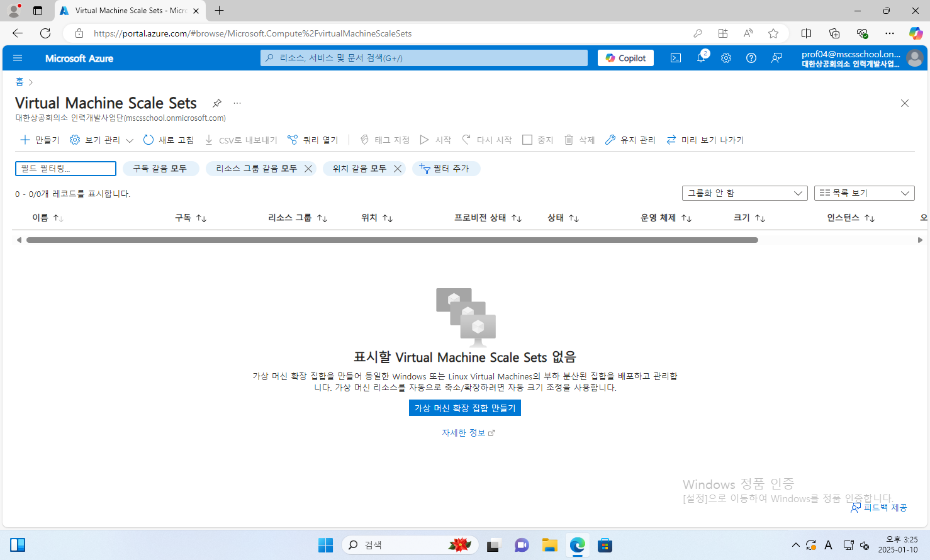
Task: Add page to favorites star
Action: coord(773,33)
